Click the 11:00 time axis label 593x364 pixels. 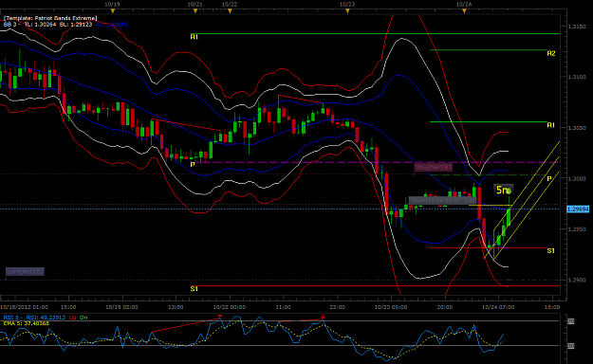pos(284,307)
